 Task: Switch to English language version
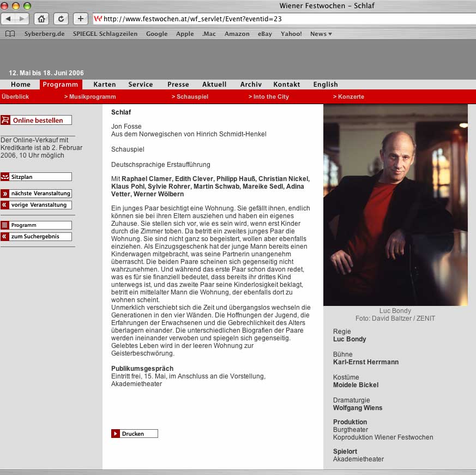(x=325, y=85)
